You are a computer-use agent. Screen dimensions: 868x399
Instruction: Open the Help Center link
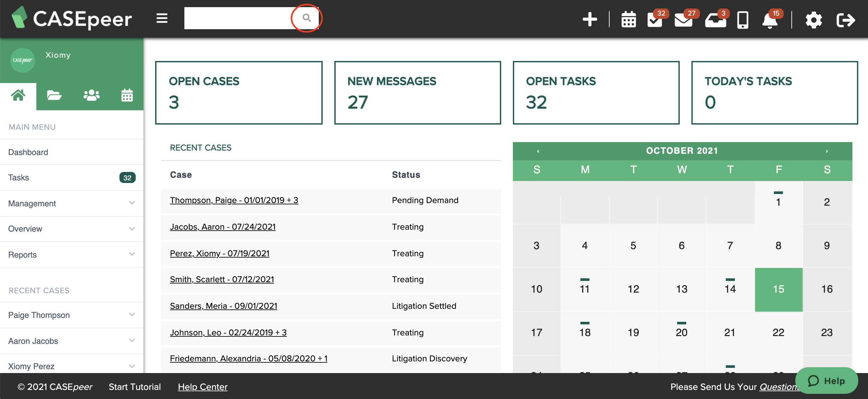tap(203, 387)
